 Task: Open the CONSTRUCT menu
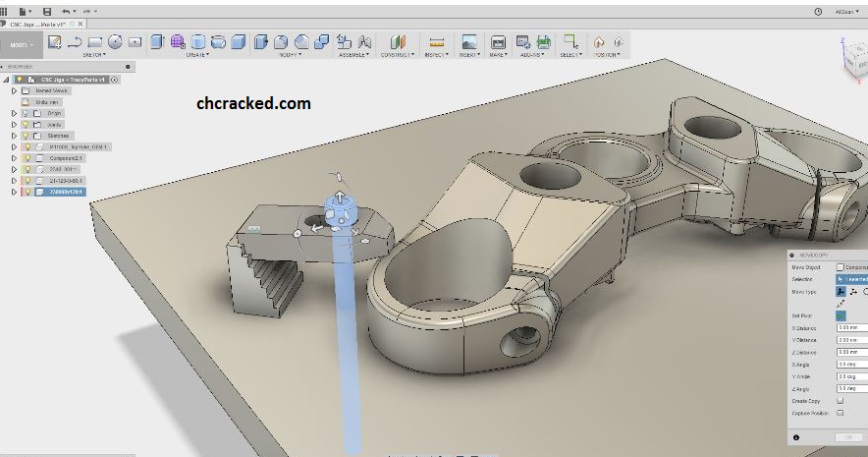click(397, 55)
